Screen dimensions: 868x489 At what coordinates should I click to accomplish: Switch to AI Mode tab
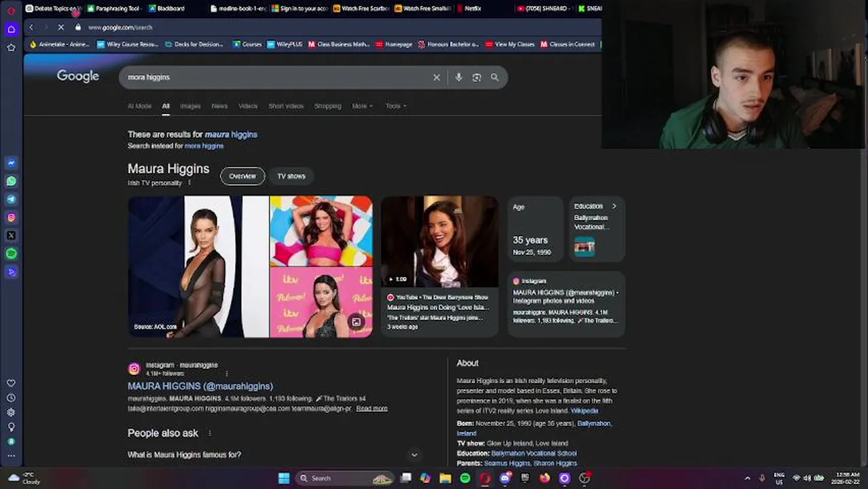(139, 106)
